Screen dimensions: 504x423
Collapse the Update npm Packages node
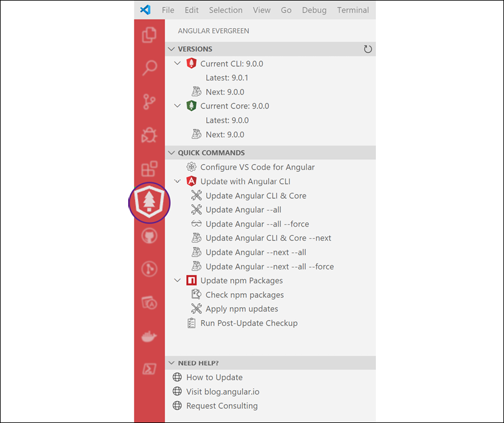click(x=178, y=280)
